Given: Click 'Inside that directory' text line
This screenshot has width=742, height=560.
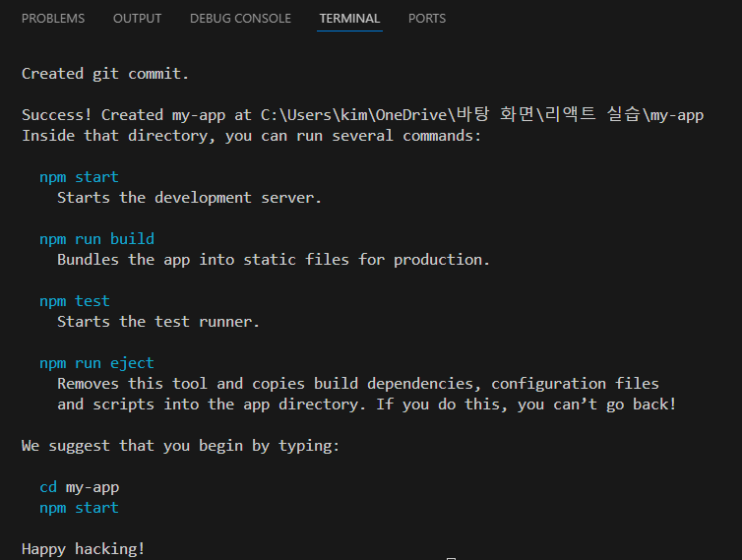Looking at the screenshot, I should (251, 136).
